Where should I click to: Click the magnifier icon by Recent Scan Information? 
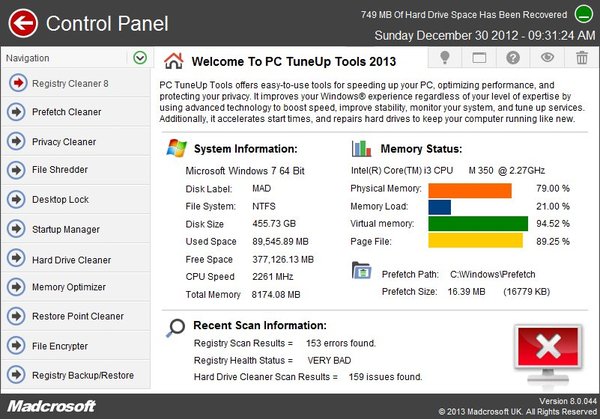coord(175,326)
